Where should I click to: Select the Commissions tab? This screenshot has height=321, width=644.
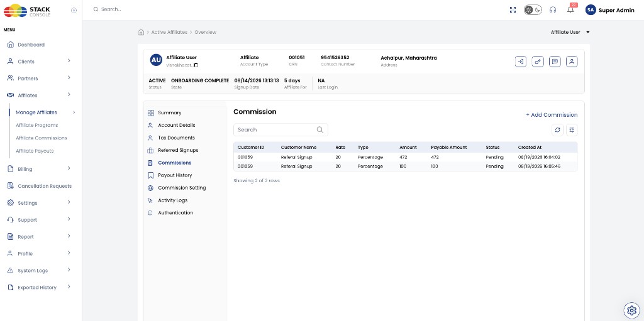175,163
